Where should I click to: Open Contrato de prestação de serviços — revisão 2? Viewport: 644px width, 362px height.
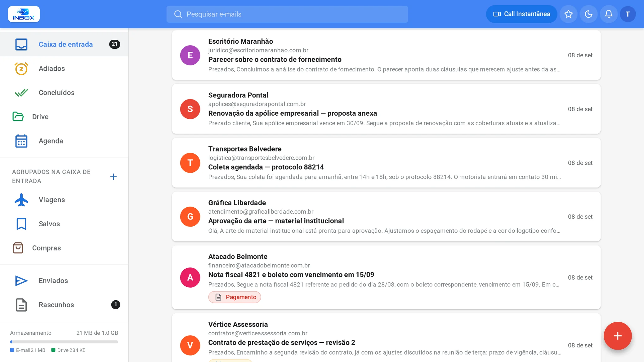[x=281, y=343]
